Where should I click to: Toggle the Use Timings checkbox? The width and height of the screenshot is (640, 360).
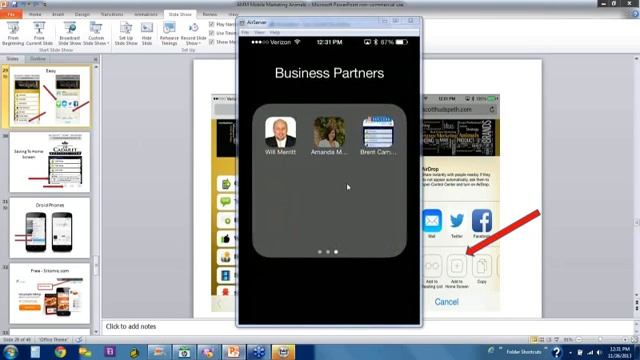pos(211,33)
